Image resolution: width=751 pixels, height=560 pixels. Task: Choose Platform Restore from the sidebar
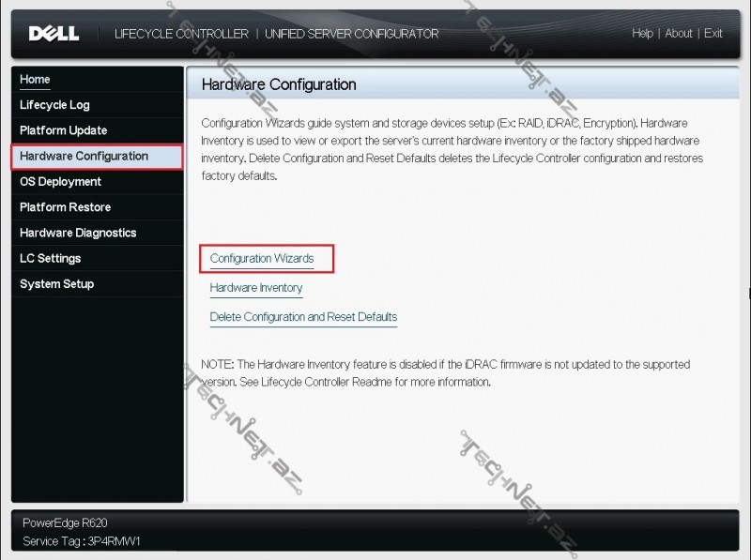click(65, 207)
